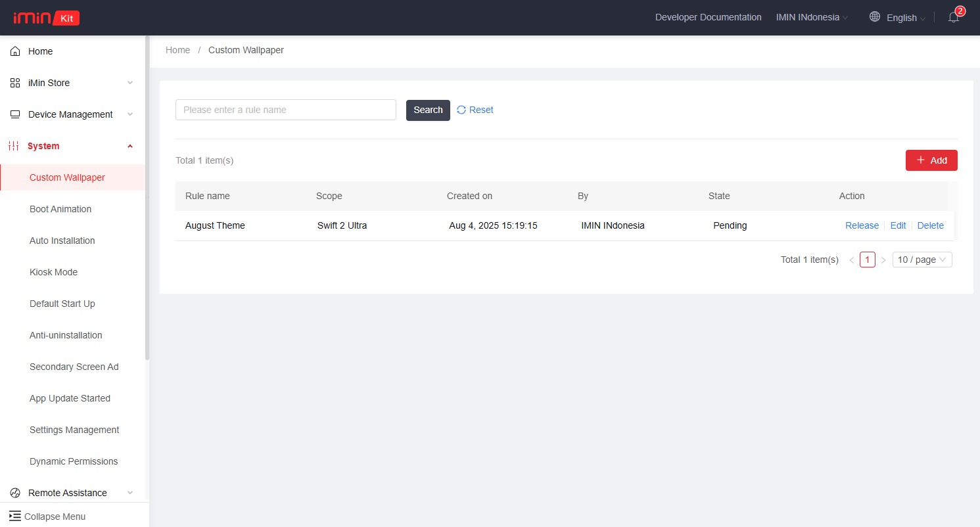This screenshot has width=980, height=527.
Task: Release the August Theme rule
Action: point(862,225)
